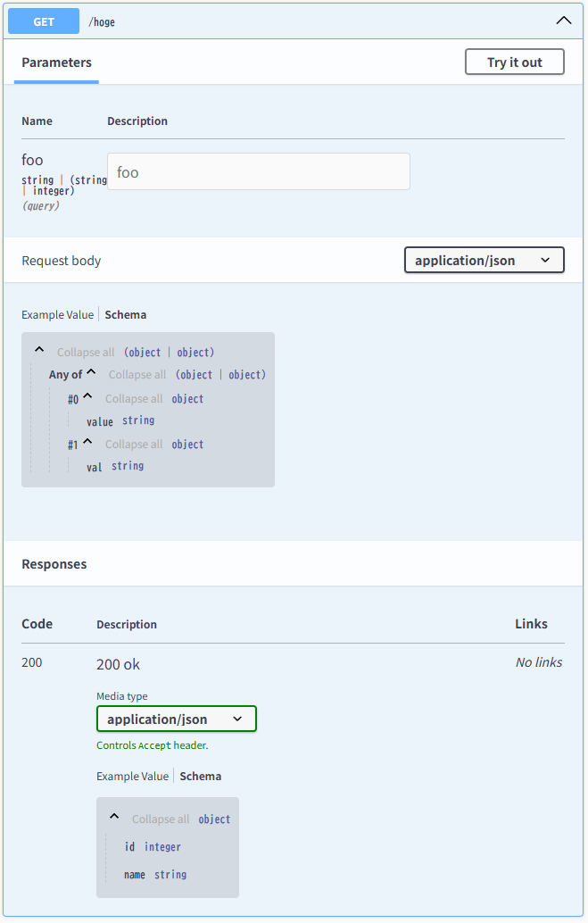Switch to Example Value under the 200 response
The width and height of the screenshot is (588, 923).
pyautogui.click(x=131, y=776)
